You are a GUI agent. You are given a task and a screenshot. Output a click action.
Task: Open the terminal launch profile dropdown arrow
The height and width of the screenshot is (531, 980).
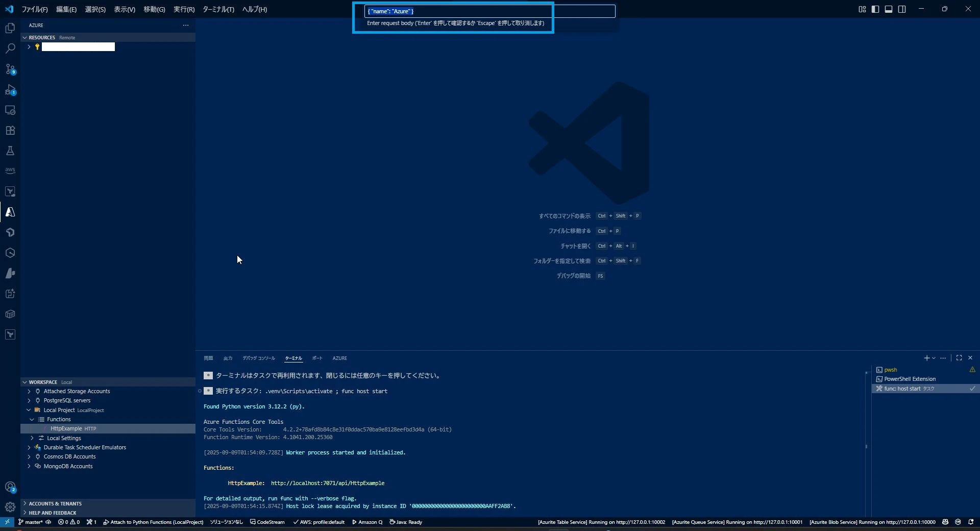tap(934, 358)
